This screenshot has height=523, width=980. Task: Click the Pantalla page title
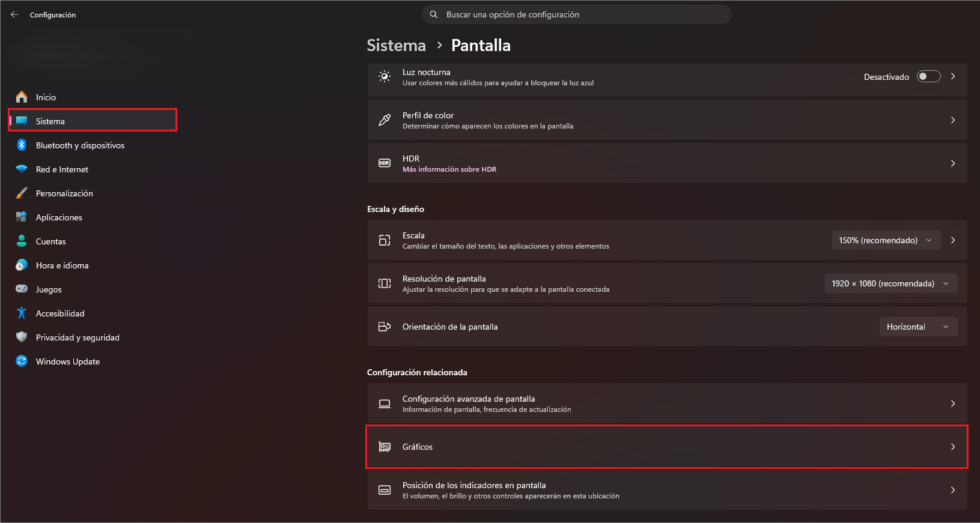coord(481,45)
